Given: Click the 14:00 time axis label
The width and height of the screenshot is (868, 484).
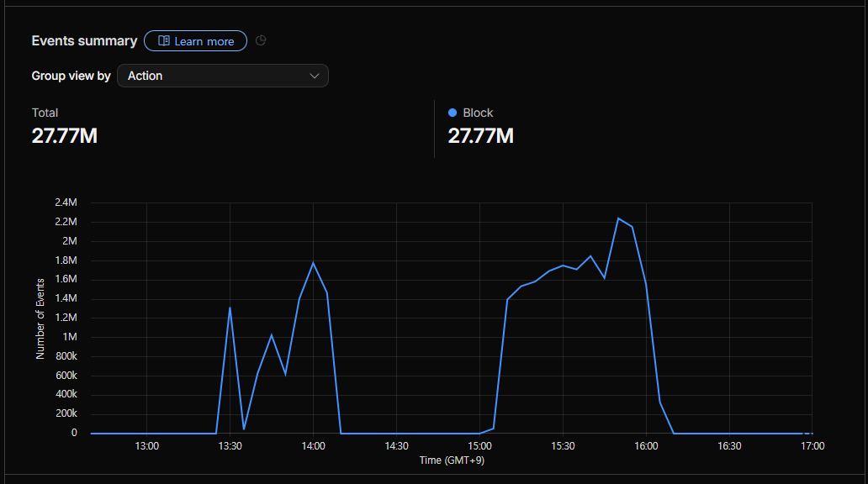Looking at the screenshot, I should [x=314, y=446].
